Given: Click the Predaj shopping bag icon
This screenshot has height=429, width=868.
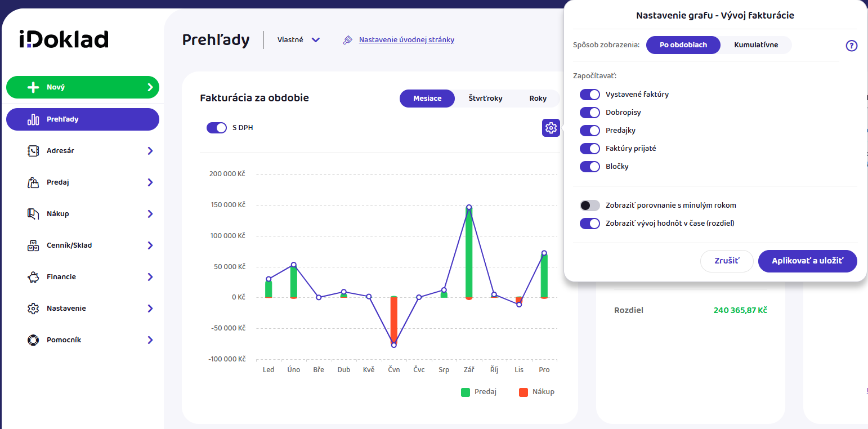Looking at the screenshot, I should pyautogui.click(x=33, y=182).
